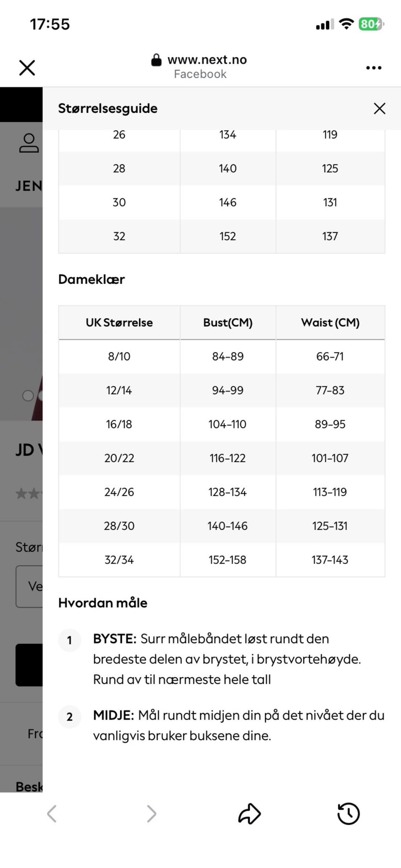Screen dimensions: 401x868
Task: Open the browsing history clock icon
Action: click(348, 814)
